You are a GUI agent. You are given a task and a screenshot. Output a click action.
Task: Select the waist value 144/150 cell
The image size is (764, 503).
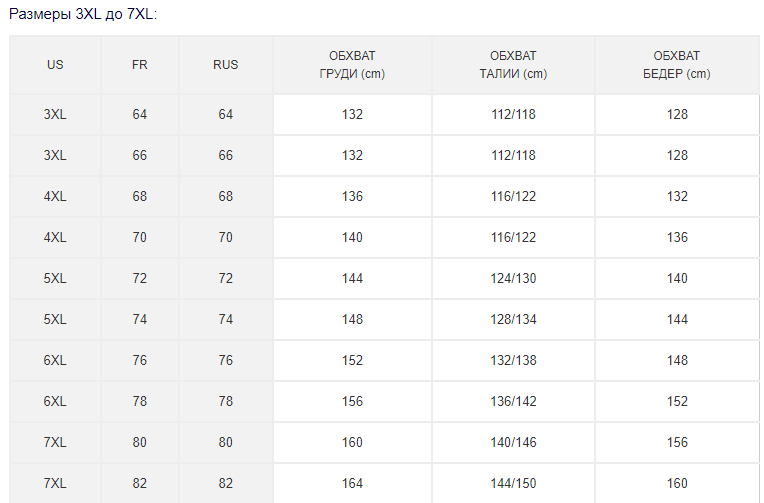(x=513, y=483)
